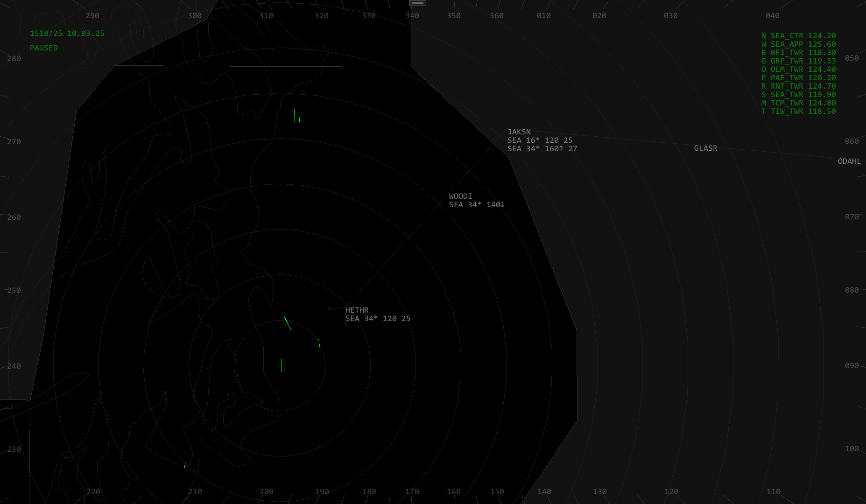The image size is (866, 504).
Task: Click the 080 compass heading label
Action: pos(852,290)
